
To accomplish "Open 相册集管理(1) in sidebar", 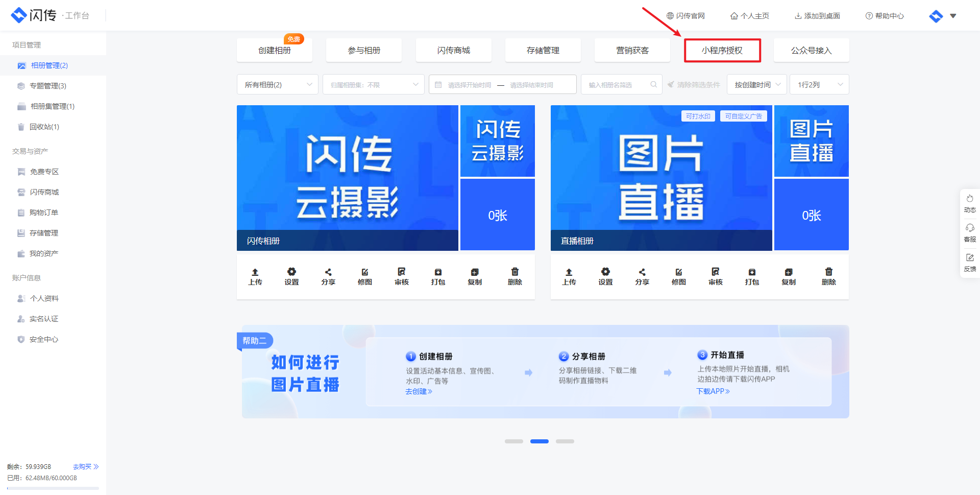I will pyautogui.click(x=53, y=106).
